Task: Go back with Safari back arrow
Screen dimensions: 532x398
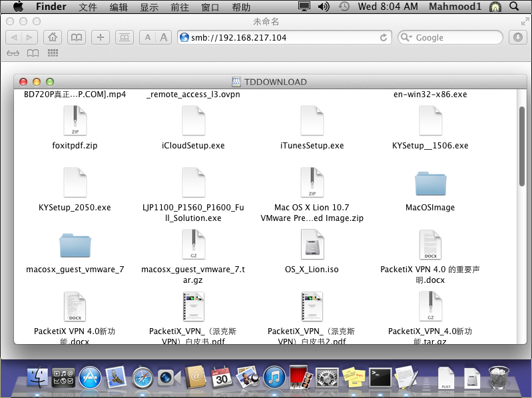Action: pos(14,37)
